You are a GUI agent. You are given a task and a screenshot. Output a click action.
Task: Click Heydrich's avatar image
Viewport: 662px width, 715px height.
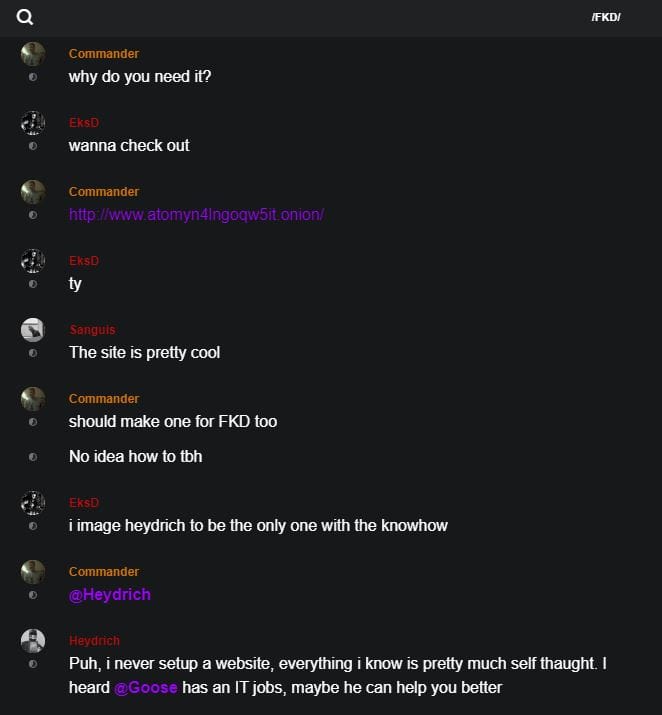[x=33, y=641]
